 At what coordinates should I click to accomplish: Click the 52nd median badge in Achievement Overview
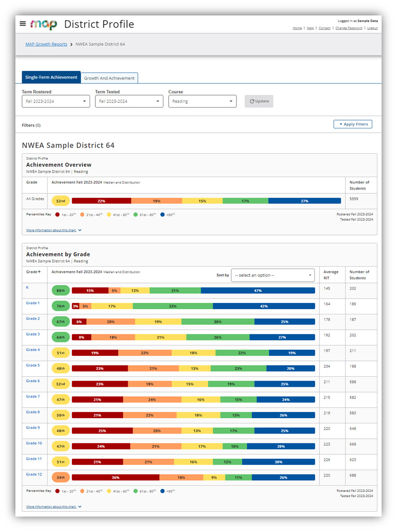(x=61, y=201)
